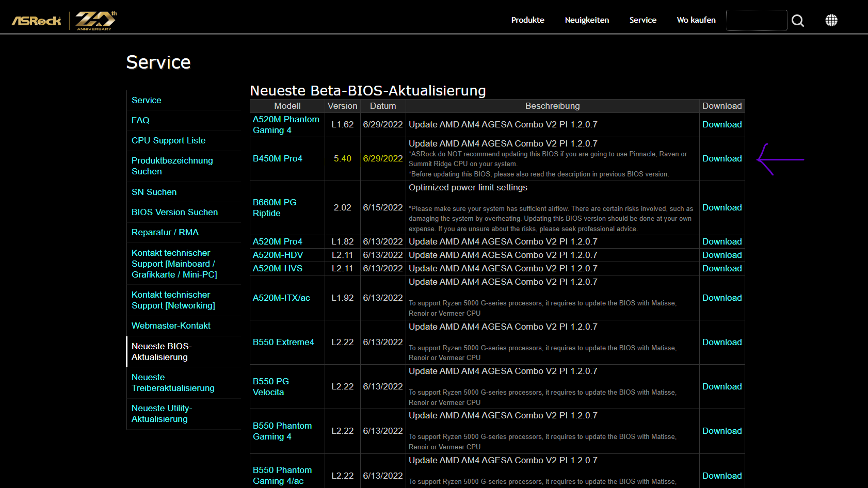Click the Beschreibung column header
The width and height of the screenshot is (868, 488).
point(553,106)
